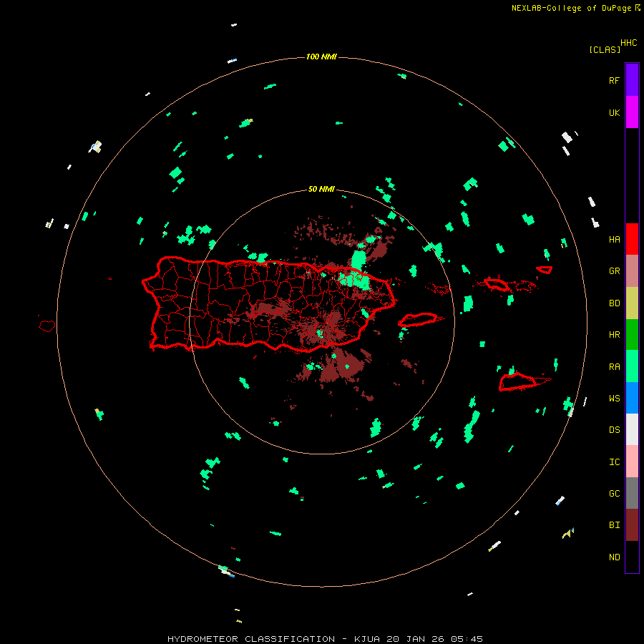Click the UK magenta legend color swatch

[632, 112]
